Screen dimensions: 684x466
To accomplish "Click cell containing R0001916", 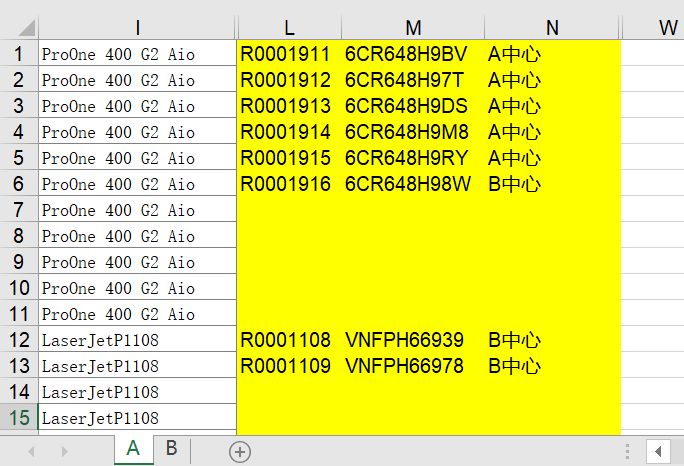I will click(x=289, y=183).
